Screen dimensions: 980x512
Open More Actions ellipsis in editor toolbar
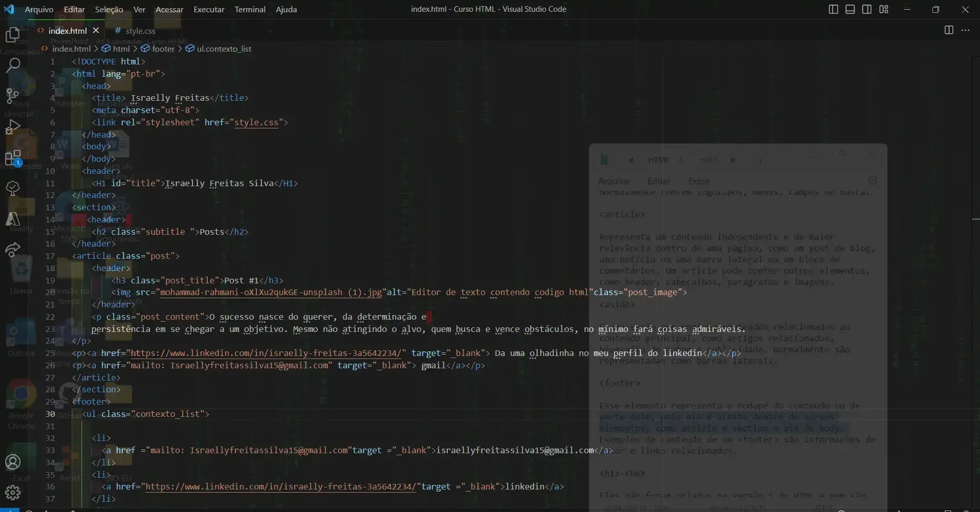tap(966, 30)
